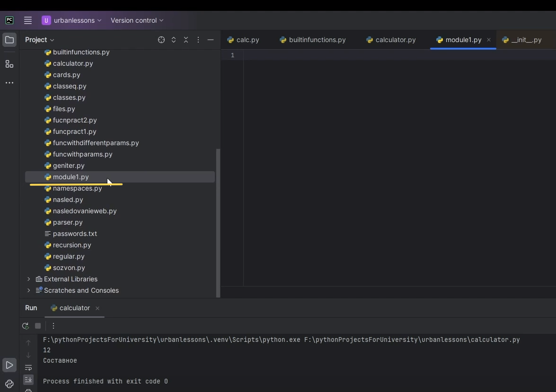Click the PyCharm logo icon
The width and height of the screenshot is (556, 392).
(x=9, y=20)
